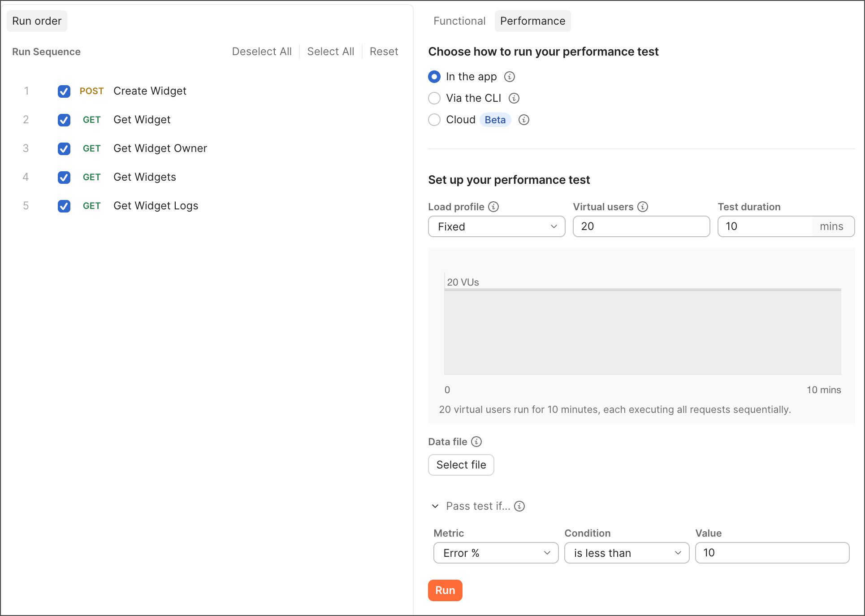Screen dimensions: 865x616
Task: Open info icon next to Via the CLI
Action: (514, 98)
